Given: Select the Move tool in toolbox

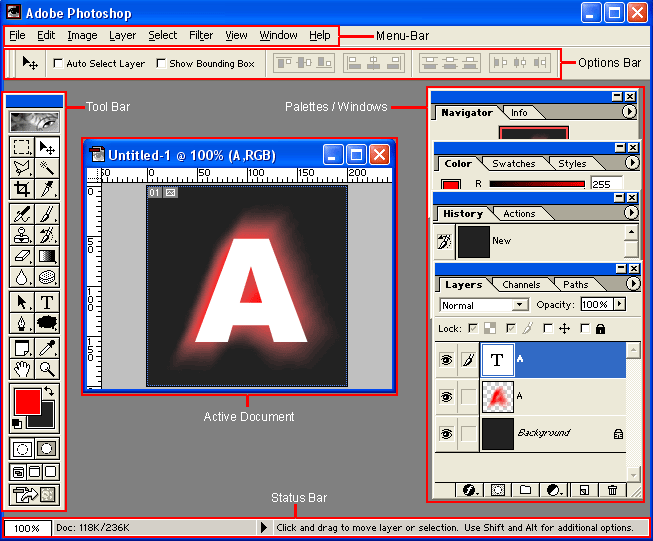Looking at the screenshot, I should tap(47, 147).
